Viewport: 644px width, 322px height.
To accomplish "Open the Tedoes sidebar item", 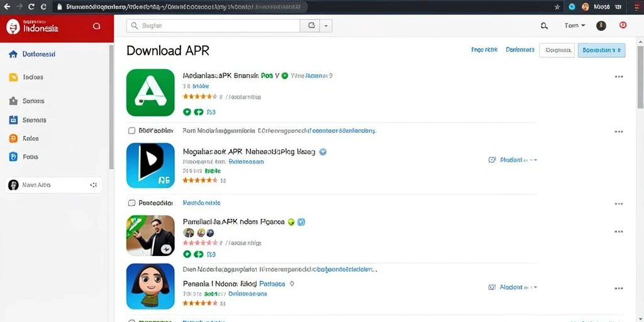I will click(33, 77).
